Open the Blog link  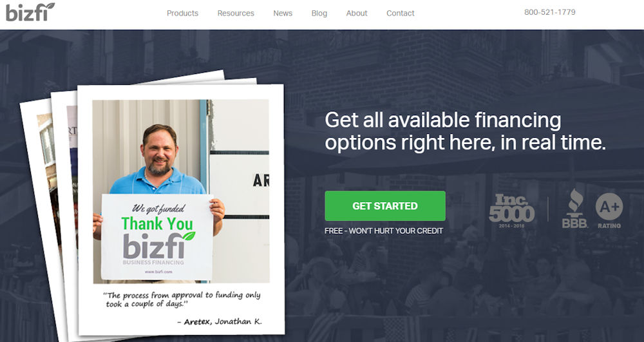(319, 13)
